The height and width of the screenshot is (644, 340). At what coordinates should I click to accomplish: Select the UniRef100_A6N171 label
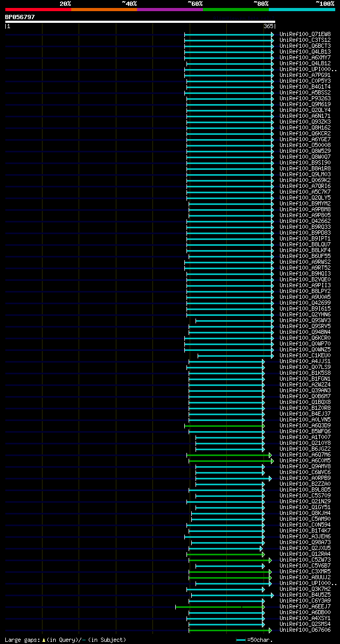[x=305, y=116]
